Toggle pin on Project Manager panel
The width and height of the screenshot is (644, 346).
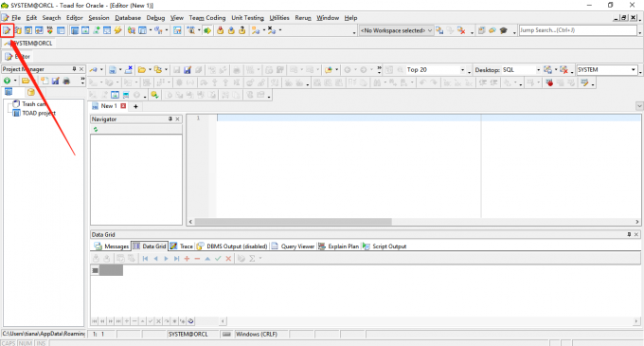click(74, 69)
